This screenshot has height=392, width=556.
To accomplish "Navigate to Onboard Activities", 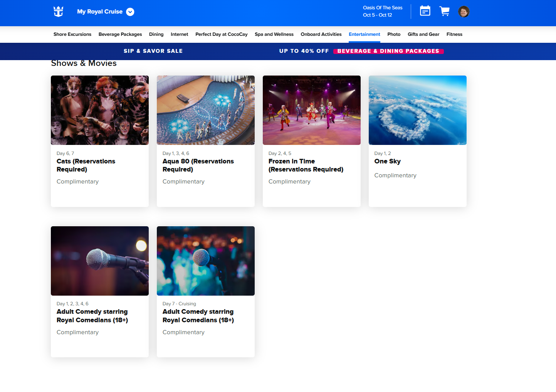I will (x=321, y=34).
